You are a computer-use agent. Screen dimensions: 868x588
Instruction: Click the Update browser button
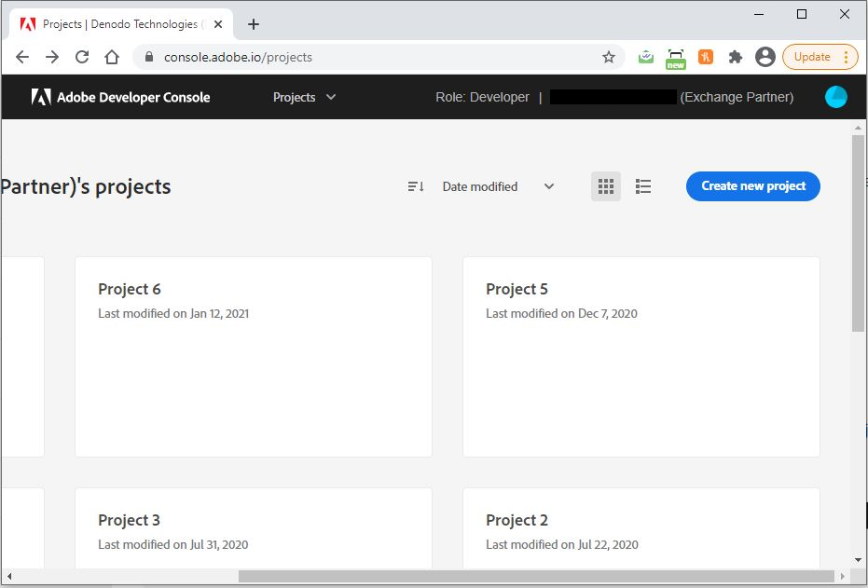tap(820, 57)
